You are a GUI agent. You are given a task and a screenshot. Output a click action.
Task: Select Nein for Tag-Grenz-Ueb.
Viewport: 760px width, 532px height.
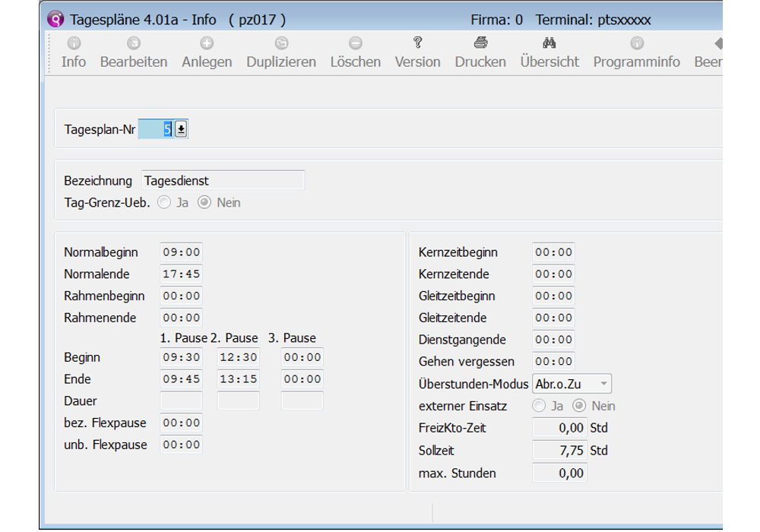204,203
